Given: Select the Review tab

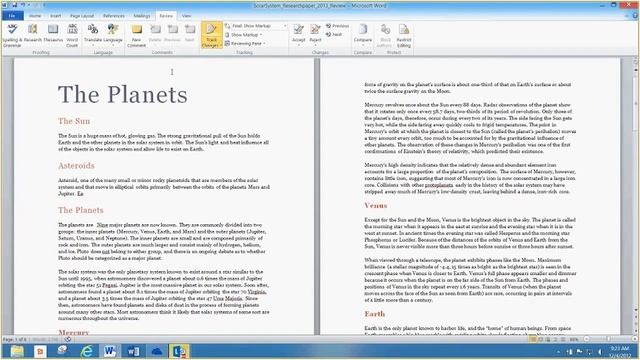Looking at the screenshot, I should click(166, 16).
